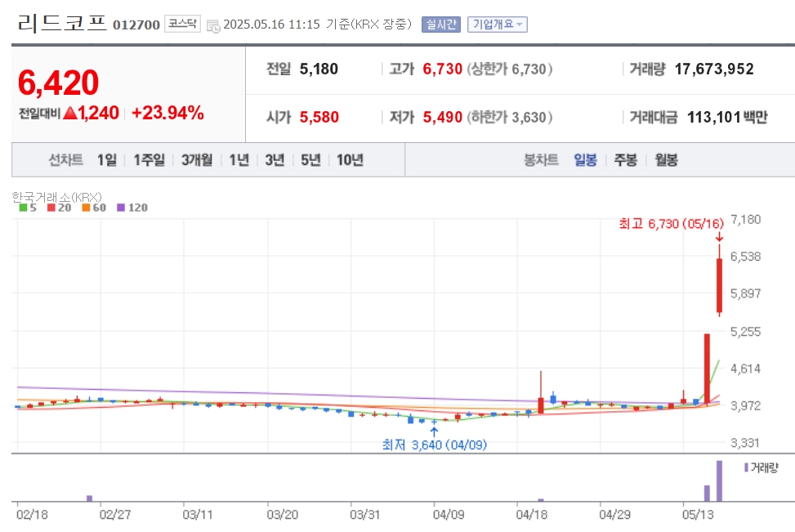Image resolution: width=795 pixels, height=532 pixels.
Task: Show the 1년 line chart
Action: tap(239, 160)
